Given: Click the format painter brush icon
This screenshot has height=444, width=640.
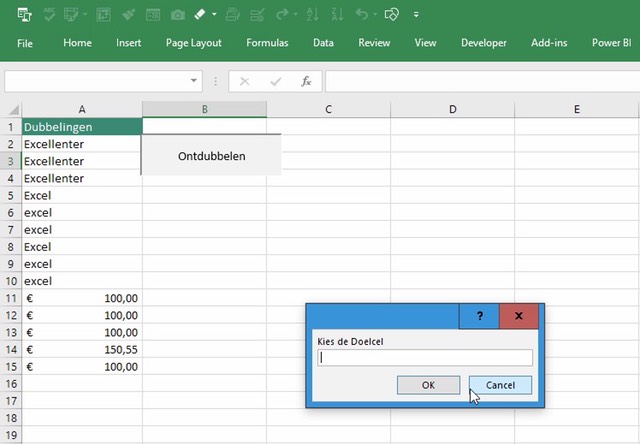Looking at the screenshot, I should (129, 15).
